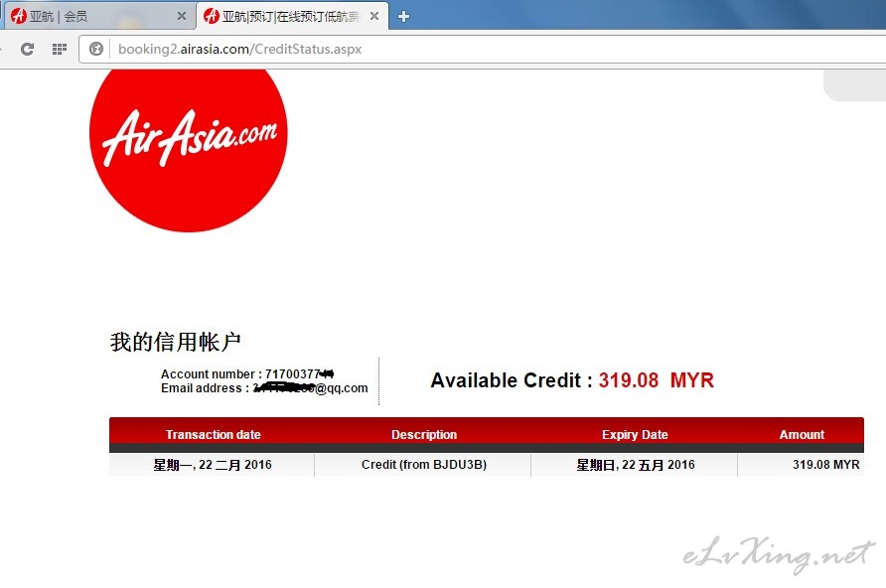Close the 亚航|预订 booking tab
This screenshot has height=588, width=886.
click(374, 16)
